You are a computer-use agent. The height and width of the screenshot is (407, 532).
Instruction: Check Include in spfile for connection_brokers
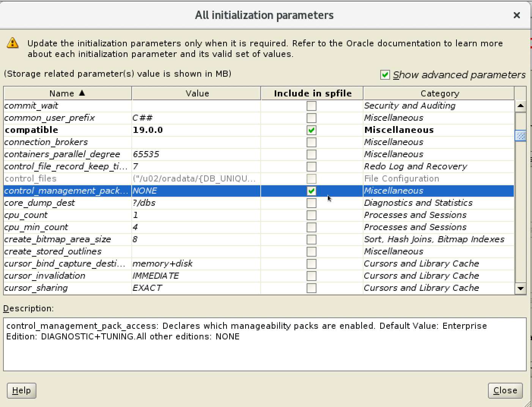coord(312,142)
